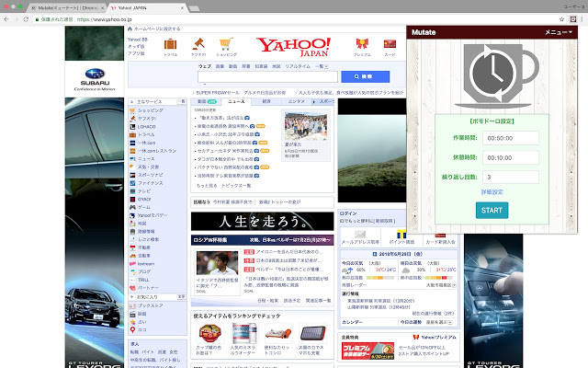Click the repeat count field showing 3
The width and height of the screenshot is (588, 368).
pos(511,177)
